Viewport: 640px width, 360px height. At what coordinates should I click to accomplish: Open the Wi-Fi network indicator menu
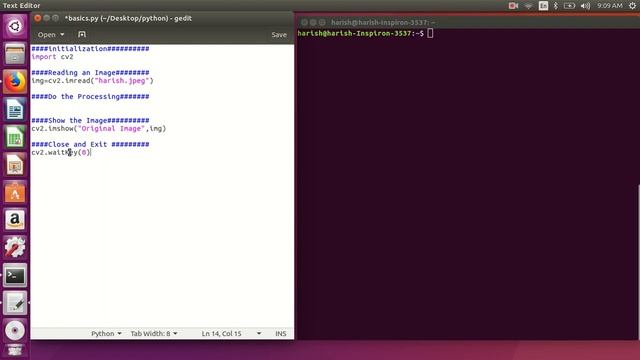click(x=528, y=6)
